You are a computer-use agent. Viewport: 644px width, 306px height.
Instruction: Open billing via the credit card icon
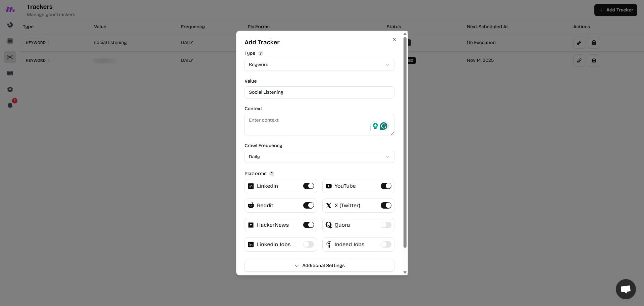pyautogui.click(x=10, y=73)
